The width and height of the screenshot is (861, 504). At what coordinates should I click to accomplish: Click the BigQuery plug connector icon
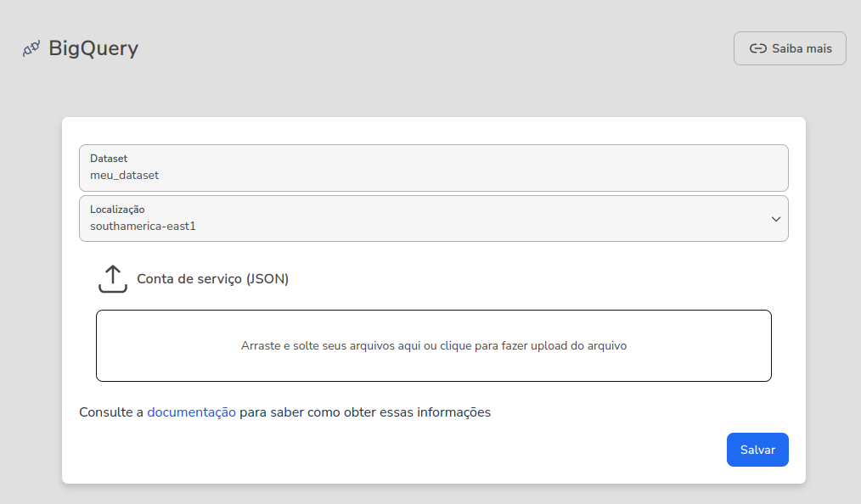coord(31,49)
